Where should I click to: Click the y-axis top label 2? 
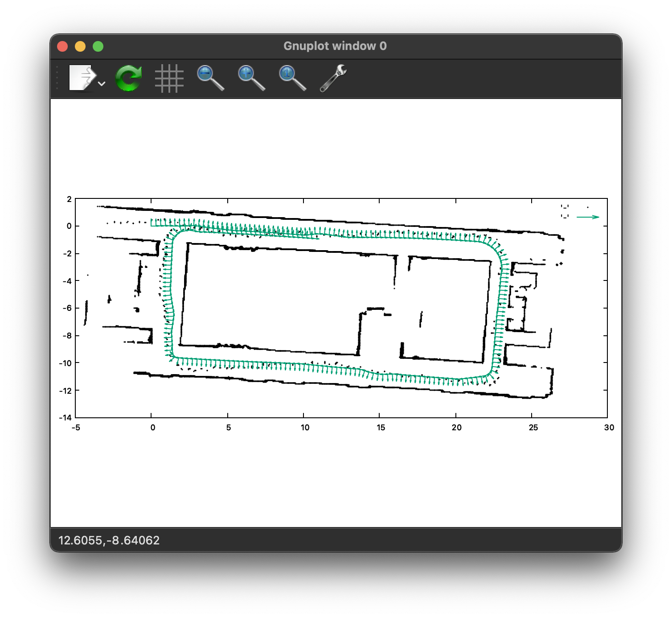coord(69,199)
